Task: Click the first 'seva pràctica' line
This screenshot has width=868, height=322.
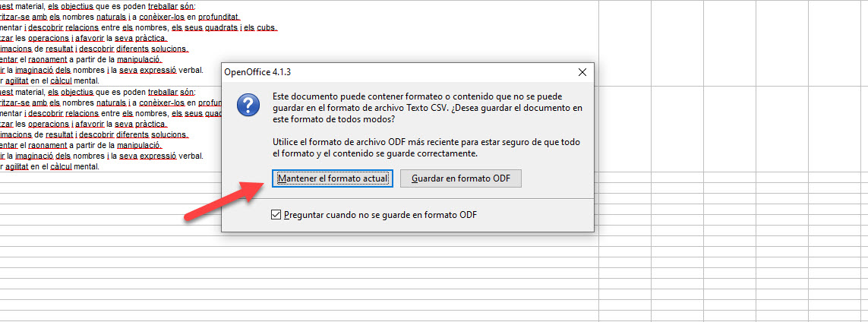Action: (84, 38)
